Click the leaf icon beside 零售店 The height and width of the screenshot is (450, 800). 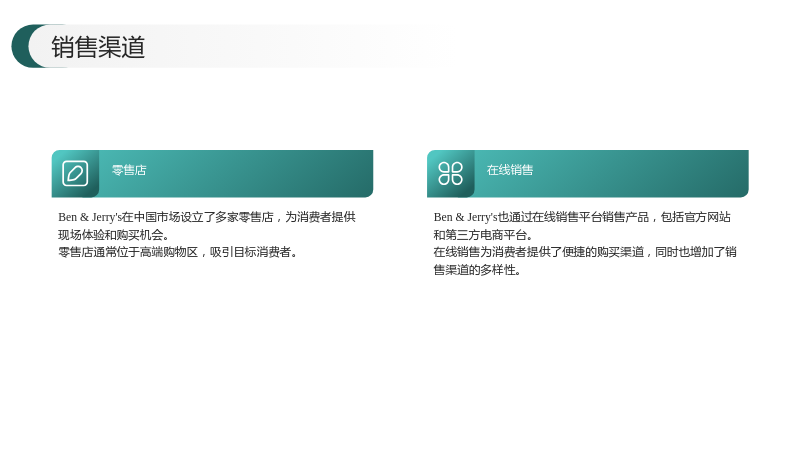tap(75, 173)
